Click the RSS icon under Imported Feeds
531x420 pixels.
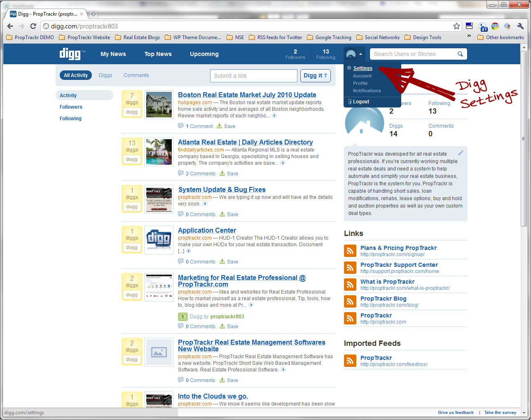pos(350,361)
